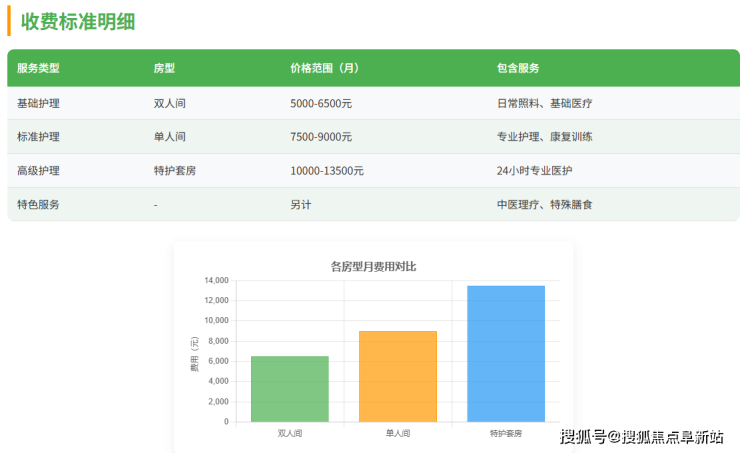Image resolution: width=740 pixels, height=453 pixels.
Task: Select the 中医理疗、特殊膳食 service cell
Action: click(544, 205)
